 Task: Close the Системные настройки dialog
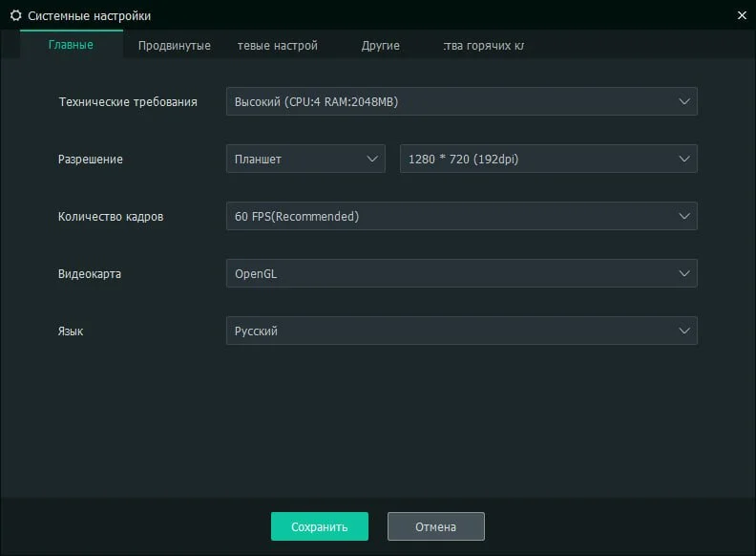[x=742, y=15]
